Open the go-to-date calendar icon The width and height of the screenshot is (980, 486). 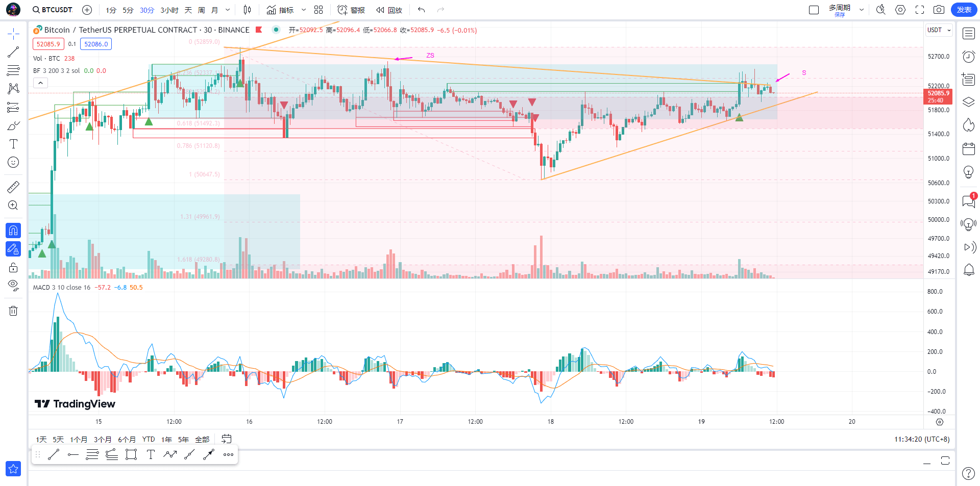point(227,439)
